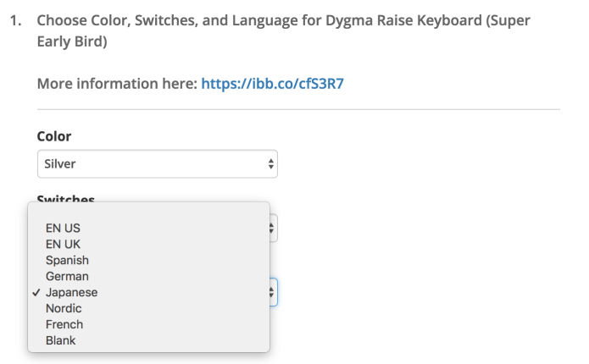Choose the checked Japanese option

71,292
